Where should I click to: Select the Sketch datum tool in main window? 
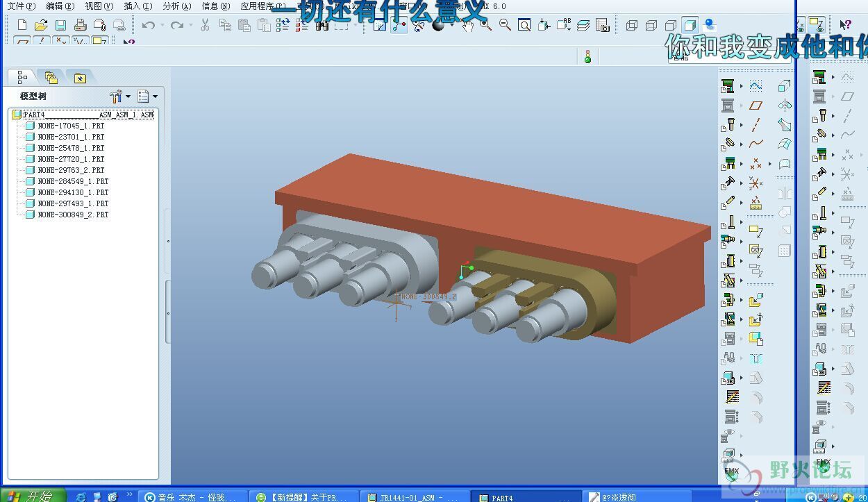pyautogui.click(x=756, y=86)
